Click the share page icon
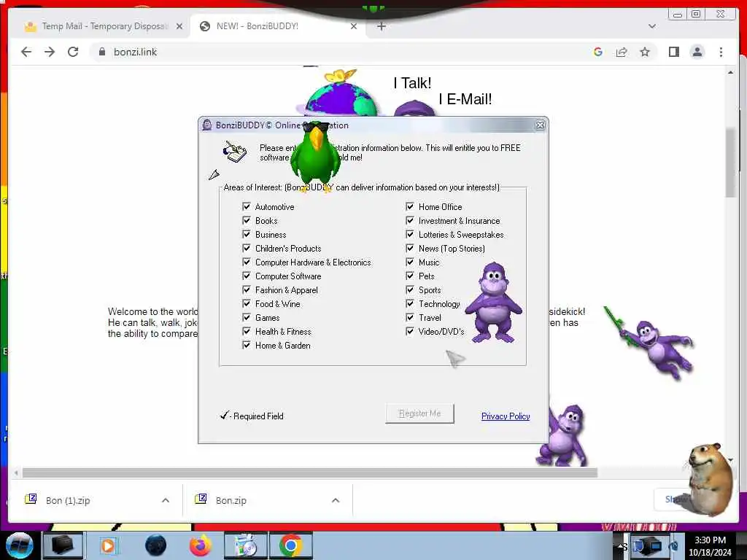This screenshot has width=747, height=560. tap(622, 52)
